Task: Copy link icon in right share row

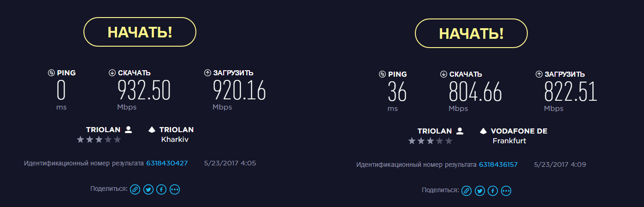Action: tap(467, 190)
